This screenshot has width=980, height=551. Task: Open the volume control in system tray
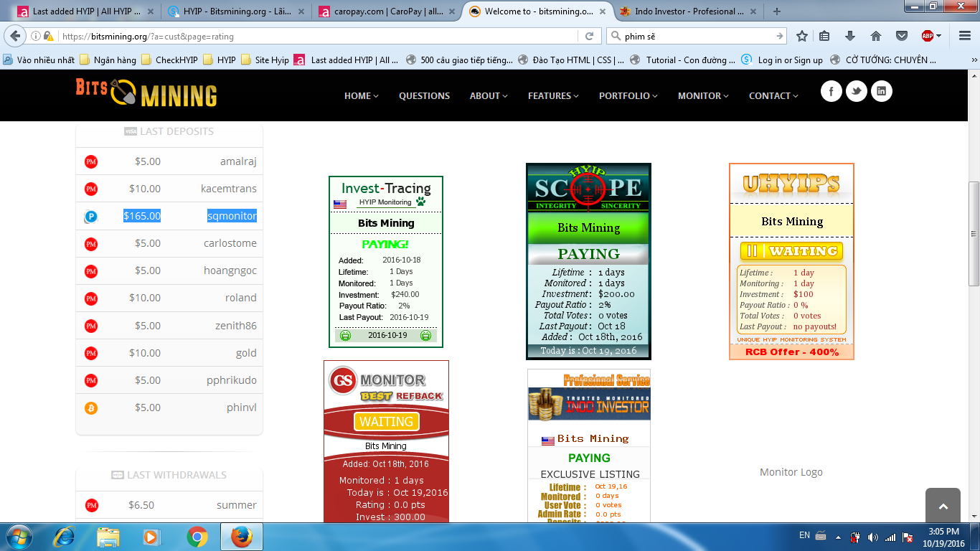tap(873, 537)
